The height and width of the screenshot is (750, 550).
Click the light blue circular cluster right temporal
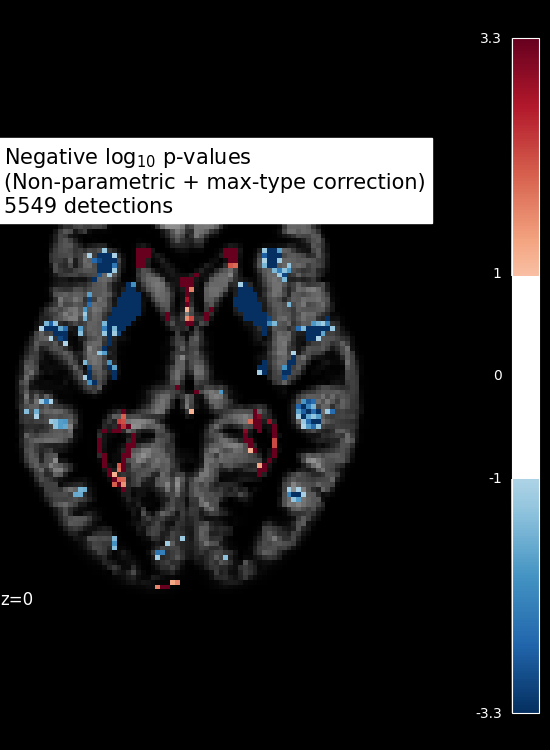(x=309, y=413)
